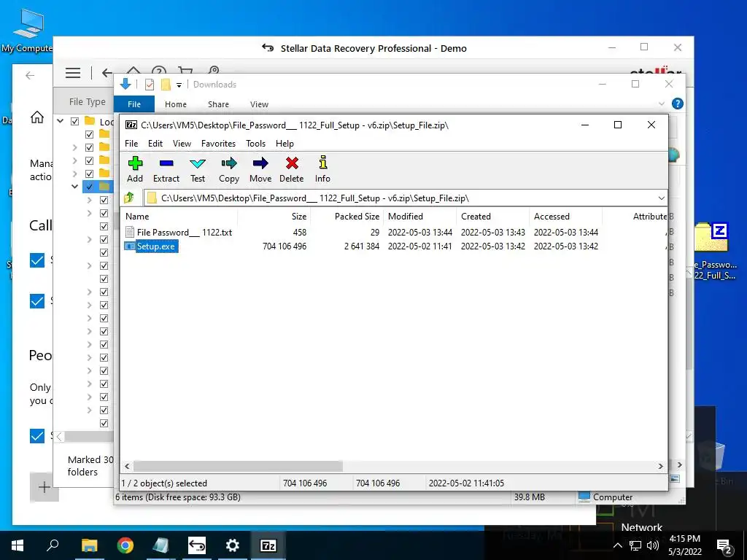Image resolution: width=747 pixels, height=560 pixels.
Task: Run Test from the 7-Zip toolbar
Action: pyautogui.click(x=197, y=169)
